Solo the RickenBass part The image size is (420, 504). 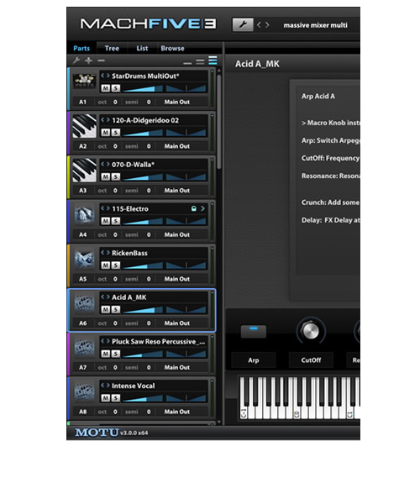coord(116,265)
